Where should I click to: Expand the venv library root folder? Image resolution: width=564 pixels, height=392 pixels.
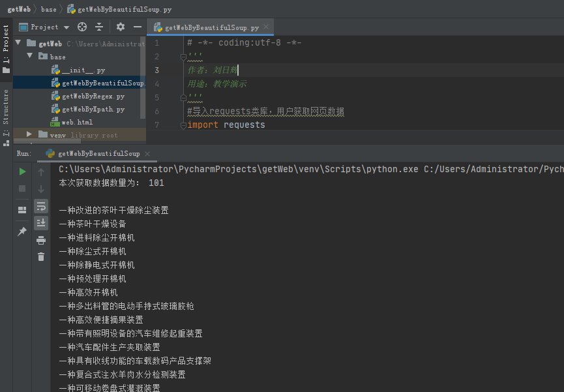(x=29, y=134)
